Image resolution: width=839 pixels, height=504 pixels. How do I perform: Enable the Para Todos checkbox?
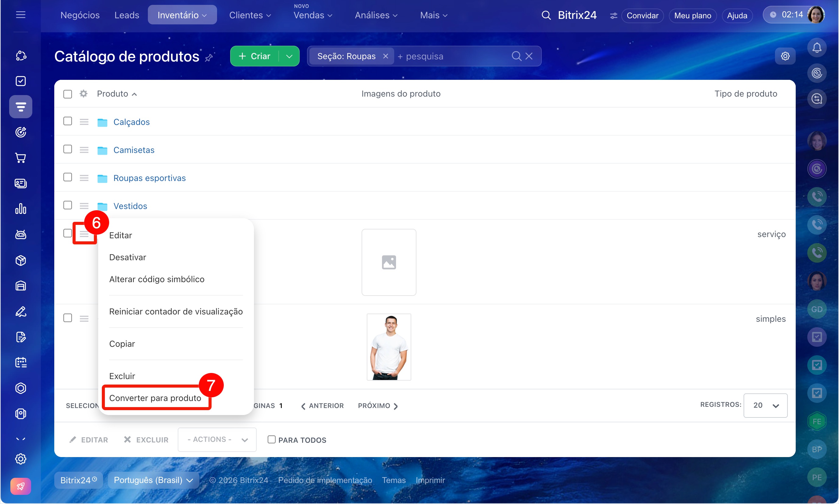[x=271, y=439]
